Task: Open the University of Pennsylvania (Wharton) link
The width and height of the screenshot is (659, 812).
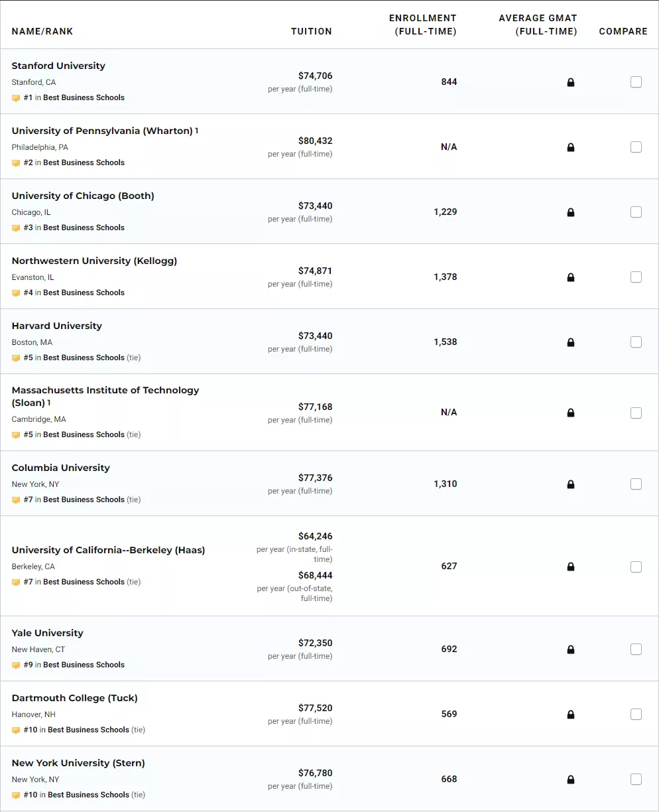Action: click(102, 131)
